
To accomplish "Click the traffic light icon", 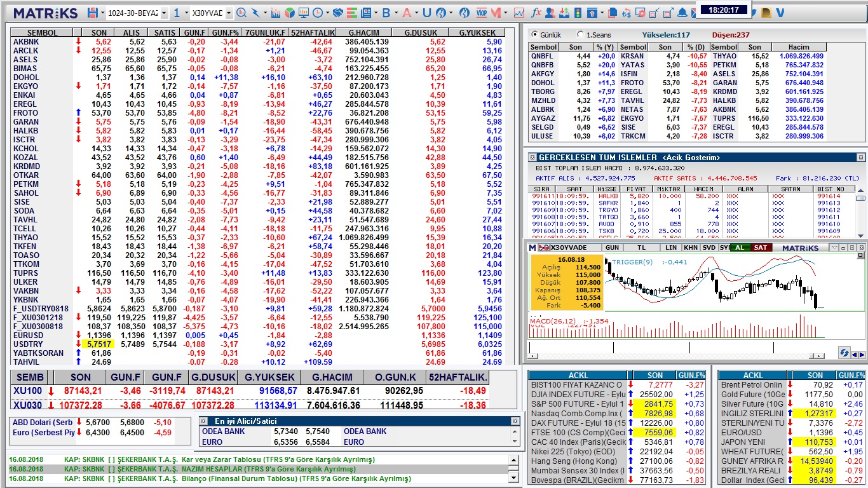I will point(578,13).
